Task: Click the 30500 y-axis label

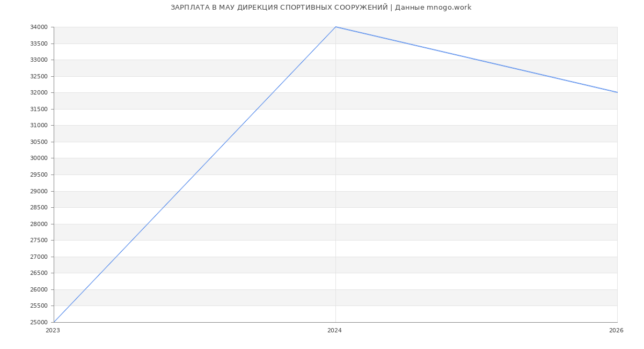Action: pyautogui.click(x=39, y=142)
